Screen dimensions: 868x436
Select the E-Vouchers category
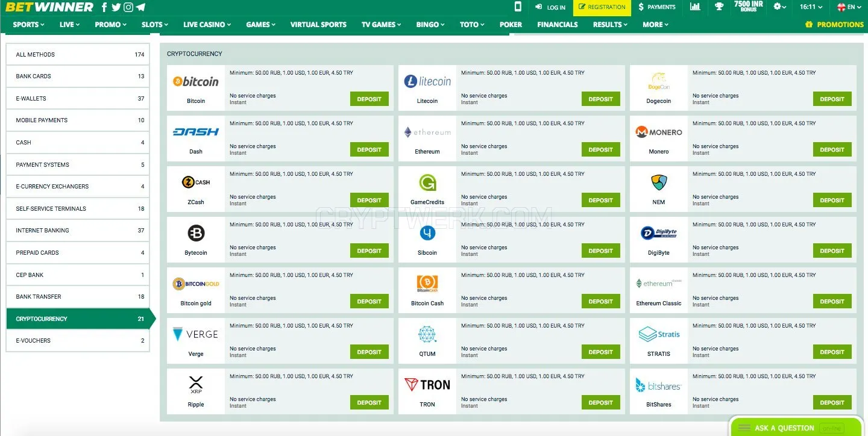click(78, 341)
